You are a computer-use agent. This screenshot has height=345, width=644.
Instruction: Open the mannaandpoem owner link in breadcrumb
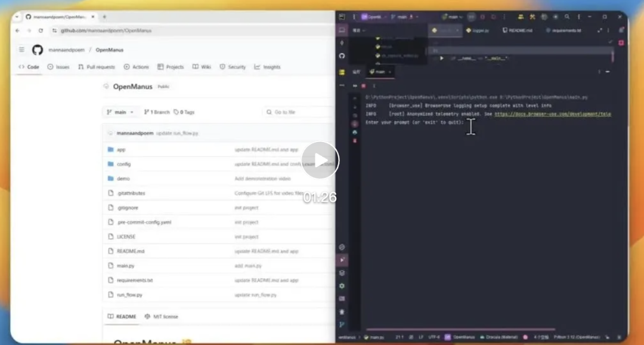[66, 50]
